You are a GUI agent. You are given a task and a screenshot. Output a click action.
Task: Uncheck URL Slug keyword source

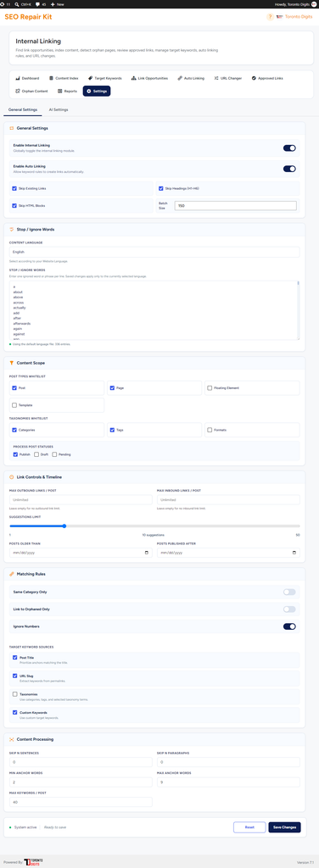(x=14, y=676)
